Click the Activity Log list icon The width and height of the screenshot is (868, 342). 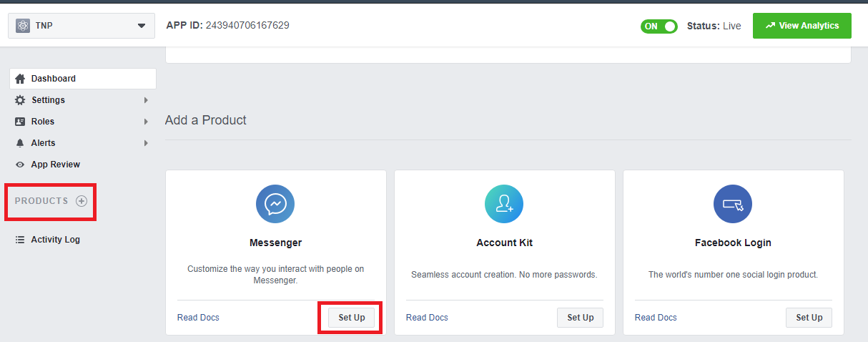click(x=20, y=240)
